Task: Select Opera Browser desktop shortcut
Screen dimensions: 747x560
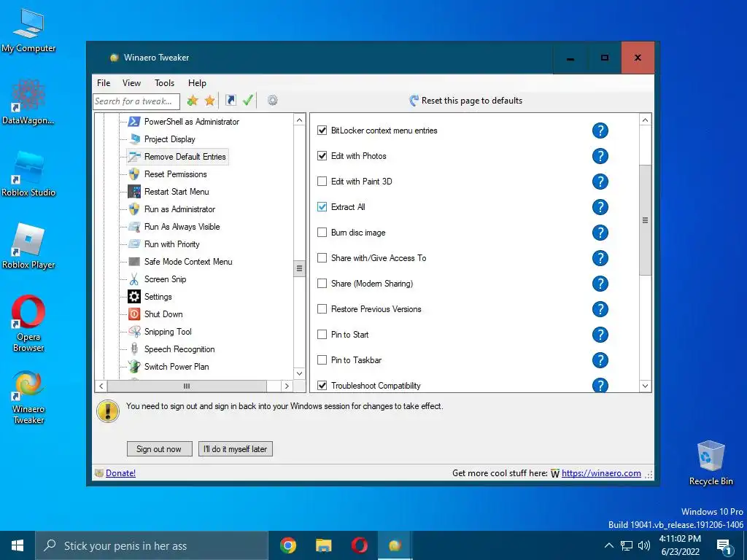Action: [28, 324]
